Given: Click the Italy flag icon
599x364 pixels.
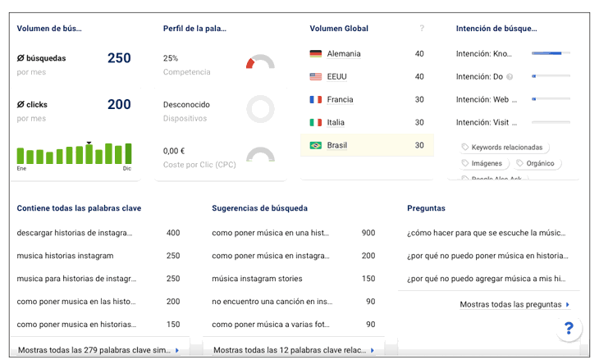Looking at the screenshot, I should pos(315,123).
